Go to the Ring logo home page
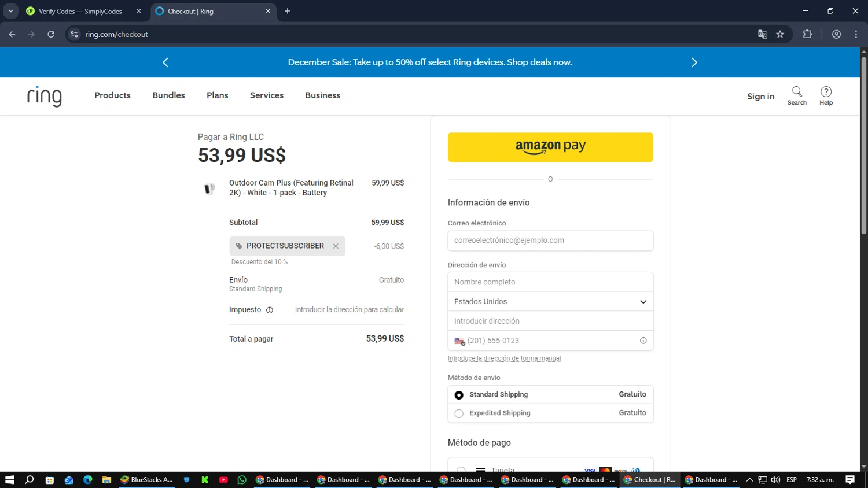The image size is (868, 488). pos(45,96)
